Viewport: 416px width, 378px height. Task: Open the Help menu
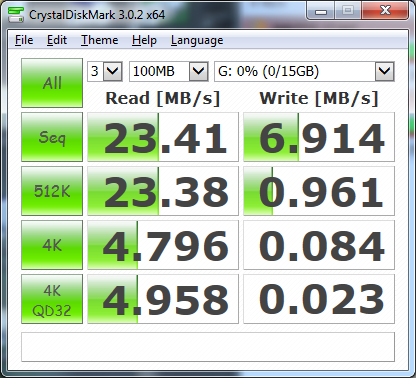(x=144, y=40)
